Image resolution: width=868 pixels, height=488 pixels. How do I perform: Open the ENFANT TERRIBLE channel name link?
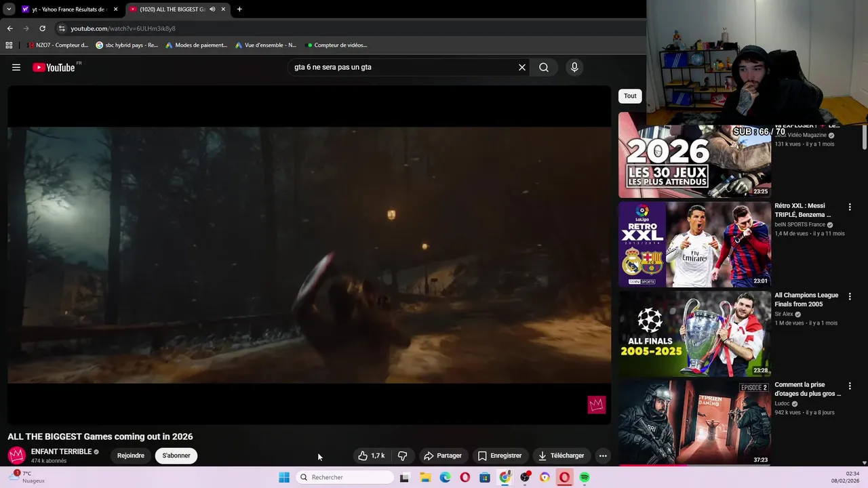coord(61,451)
